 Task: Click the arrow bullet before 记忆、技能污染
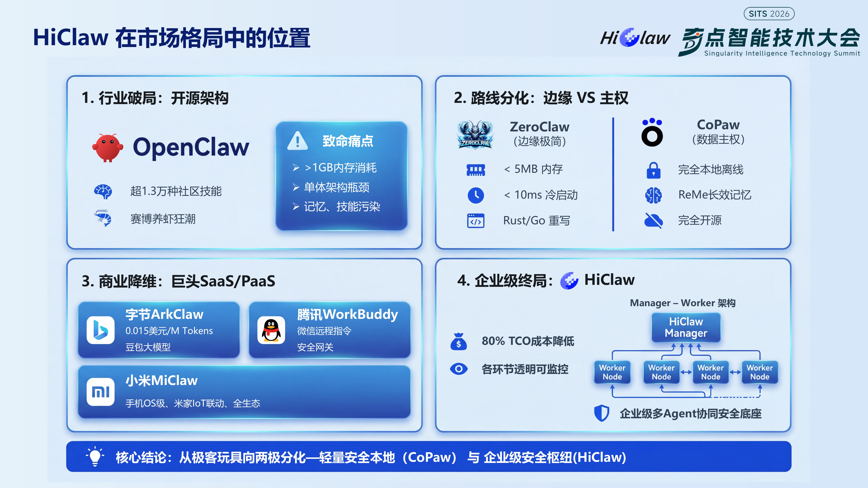296,206
